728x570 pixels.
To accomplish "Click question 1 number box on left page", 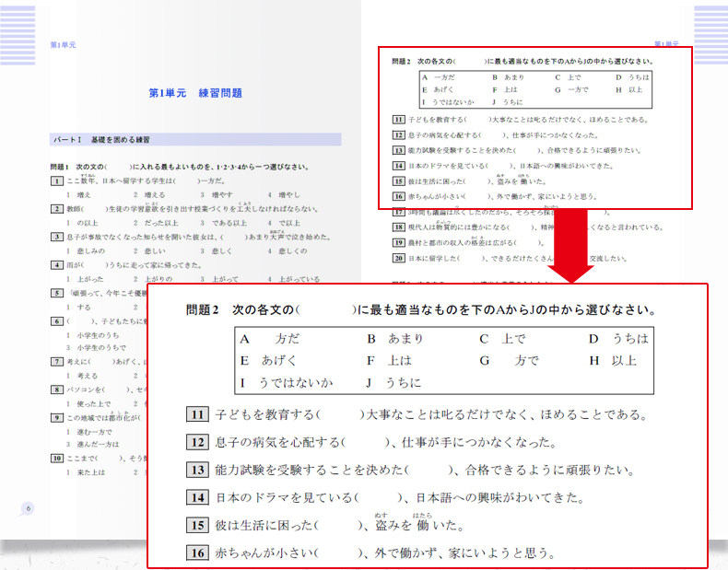I will coord(56,181).
